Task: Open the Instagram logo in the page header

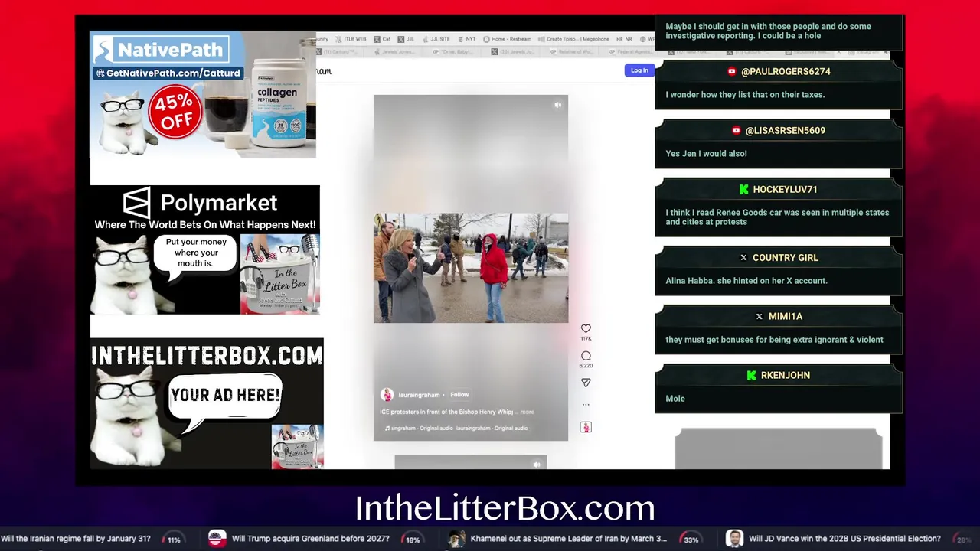Action: pos(324,71)
